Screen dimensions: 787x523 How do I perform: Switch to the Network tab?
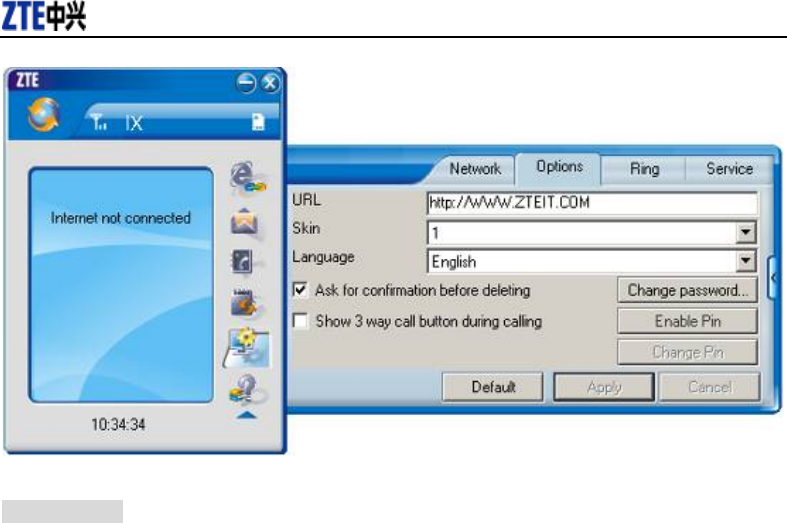tap(474, 169)
